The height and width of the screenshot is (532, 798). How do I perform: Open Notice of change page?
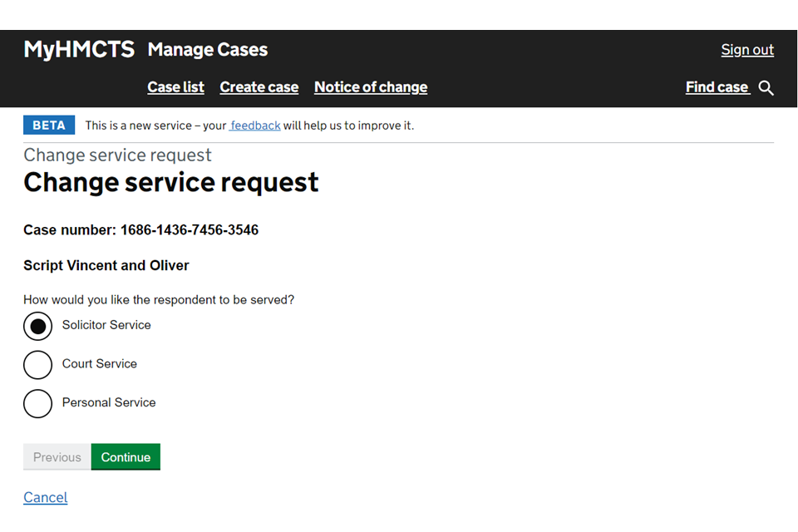(x=370, y=87)
